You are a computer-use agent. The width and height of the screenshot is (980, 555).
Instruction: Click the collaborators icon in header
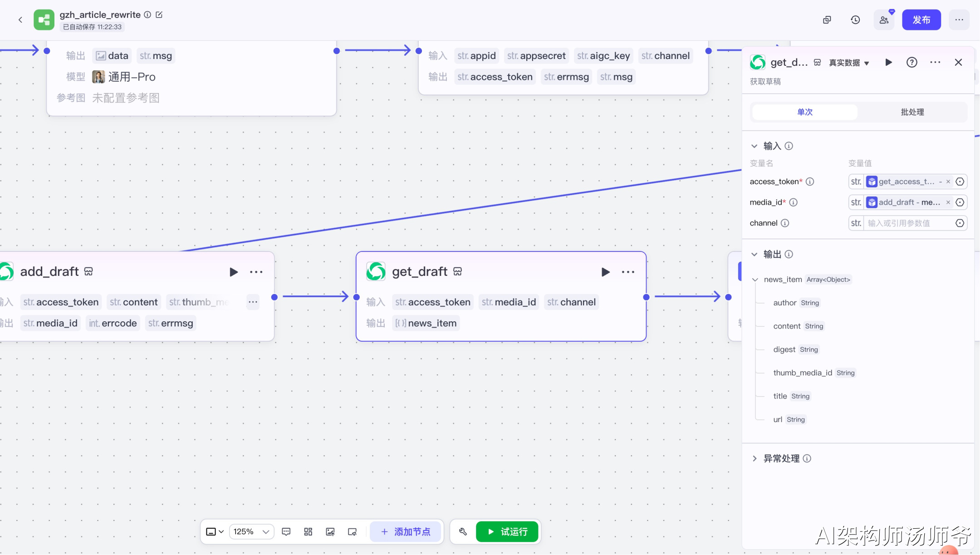pos(884,20)
